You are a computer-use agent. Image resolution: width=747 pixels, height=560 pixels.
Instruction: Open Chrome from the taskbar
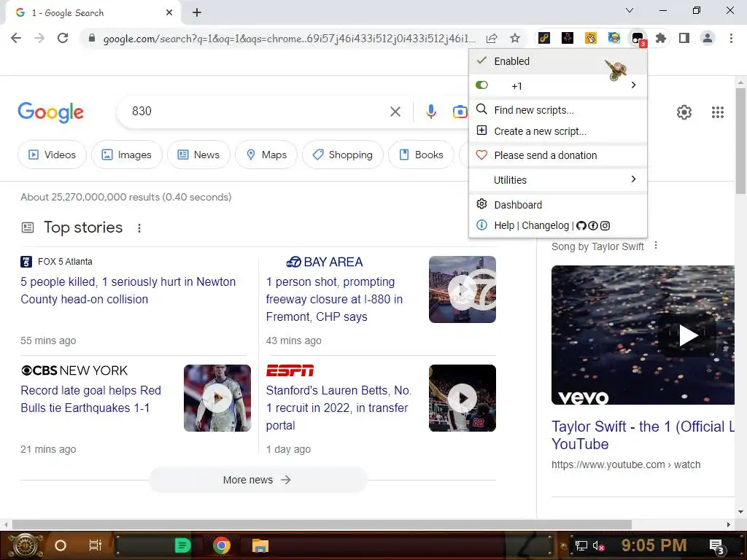222,545
